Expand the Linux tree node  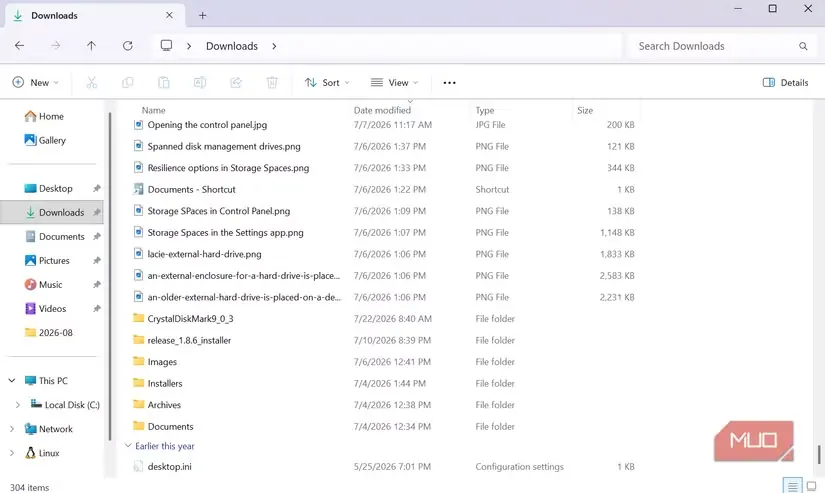pyautogui.click(x=12, y=453)
